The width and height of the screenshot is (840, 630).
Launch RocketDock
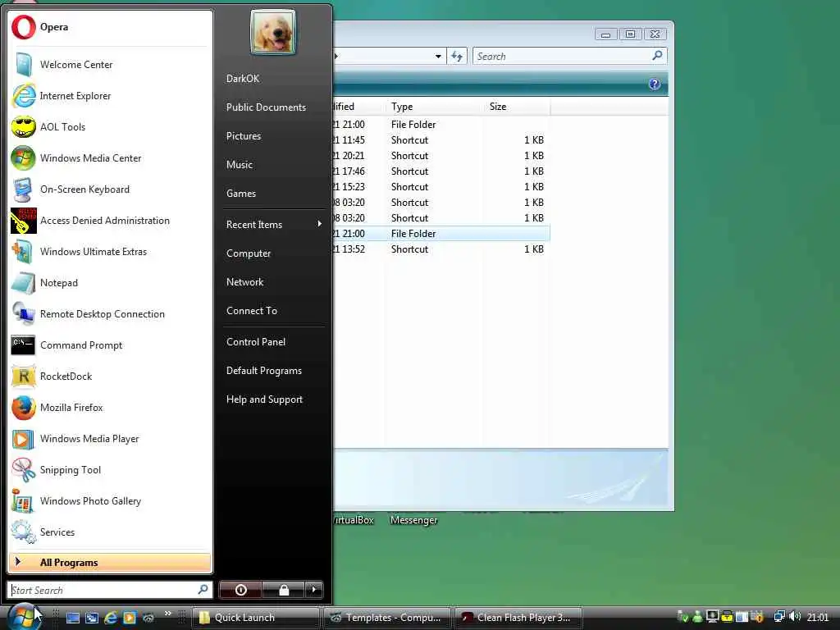[x=110, y=376]
